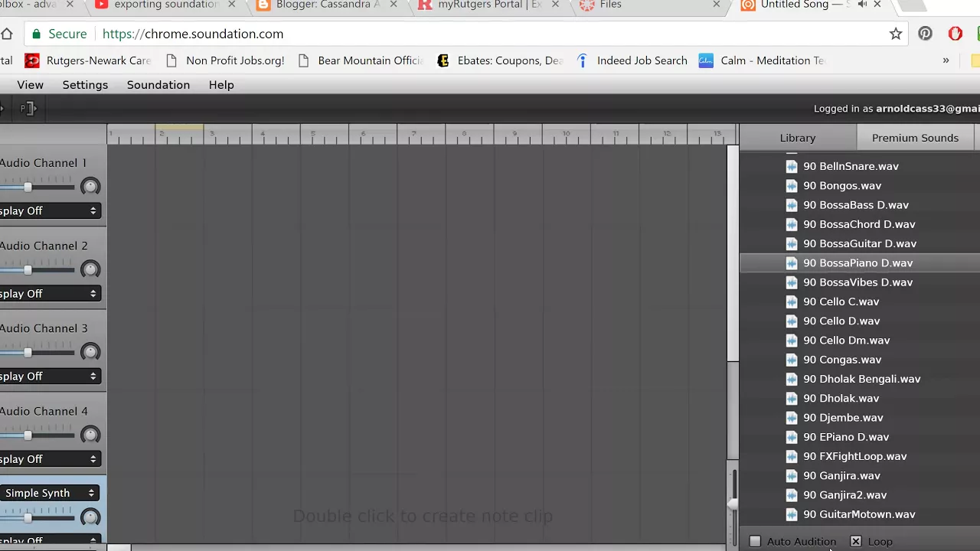This screenshot has width=980, height=551.
Task: Open Audio Channel 2 display dropdown
Action: pyautogui.click(x=51, y=293)
